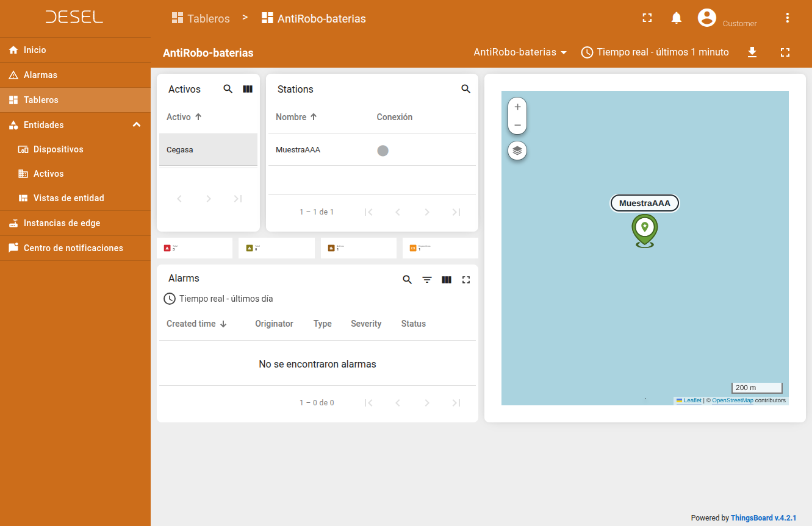
Task: Select the Cegasa row in Activos
Action: click(207, 149)
